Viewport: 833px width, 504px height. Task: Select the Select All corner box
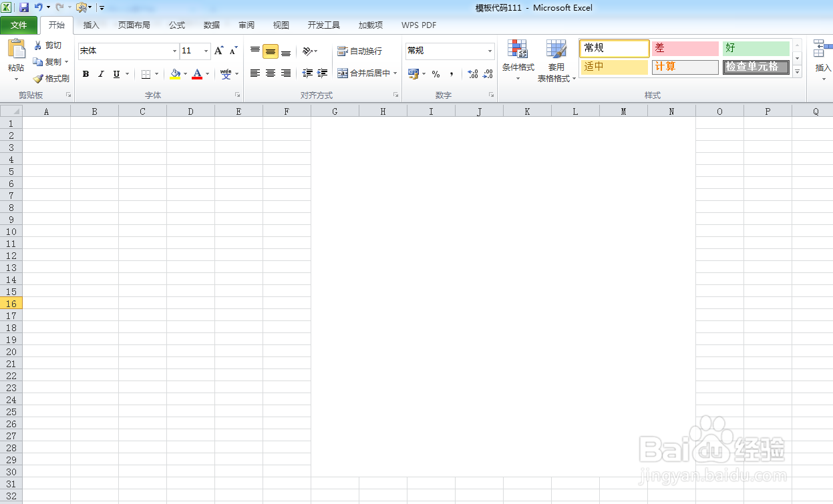tap(11, 111)
